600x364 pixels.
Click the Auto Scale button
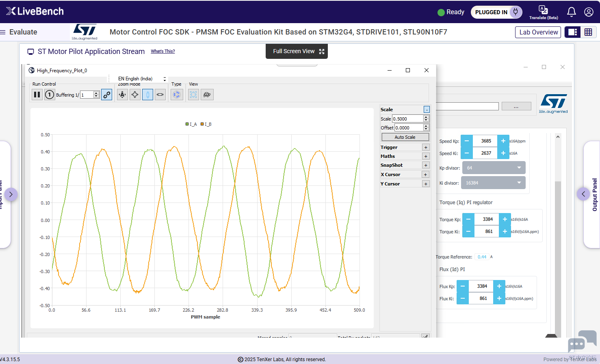tap(405, 137)
